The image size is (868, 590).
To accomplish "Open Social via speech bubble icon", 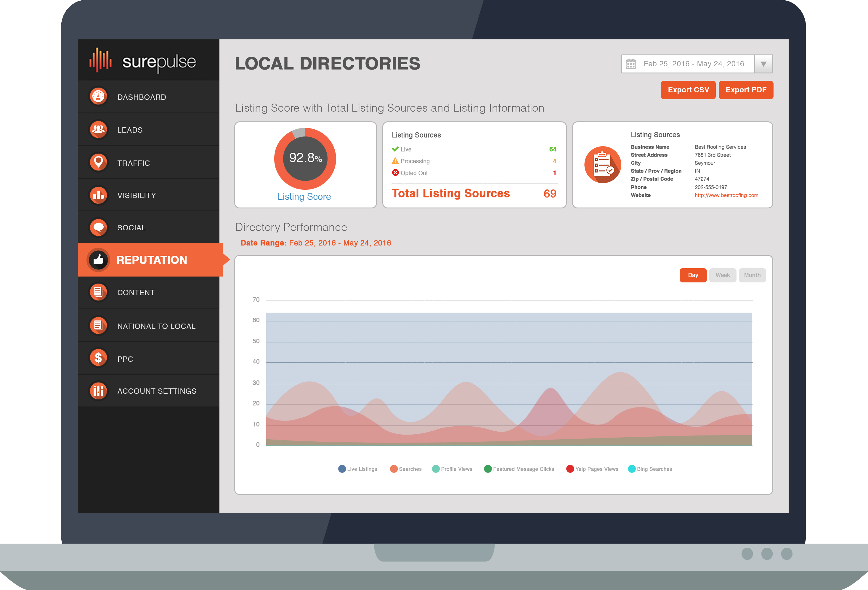I will 98,227.
